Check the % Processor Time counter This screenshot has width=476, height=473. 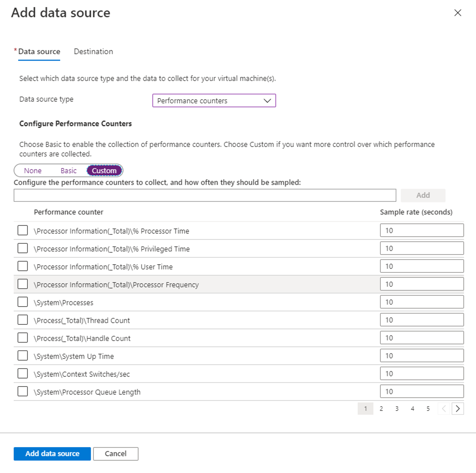(23, 230)
